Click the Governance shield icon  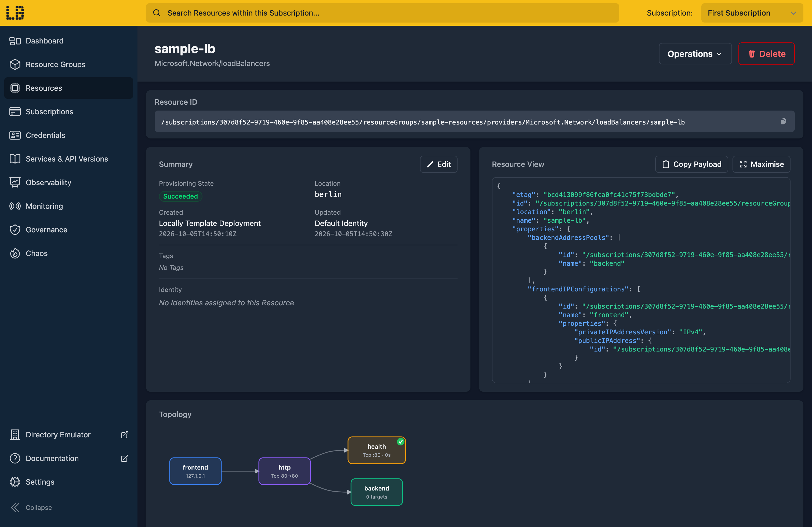(x=15, y=230)
